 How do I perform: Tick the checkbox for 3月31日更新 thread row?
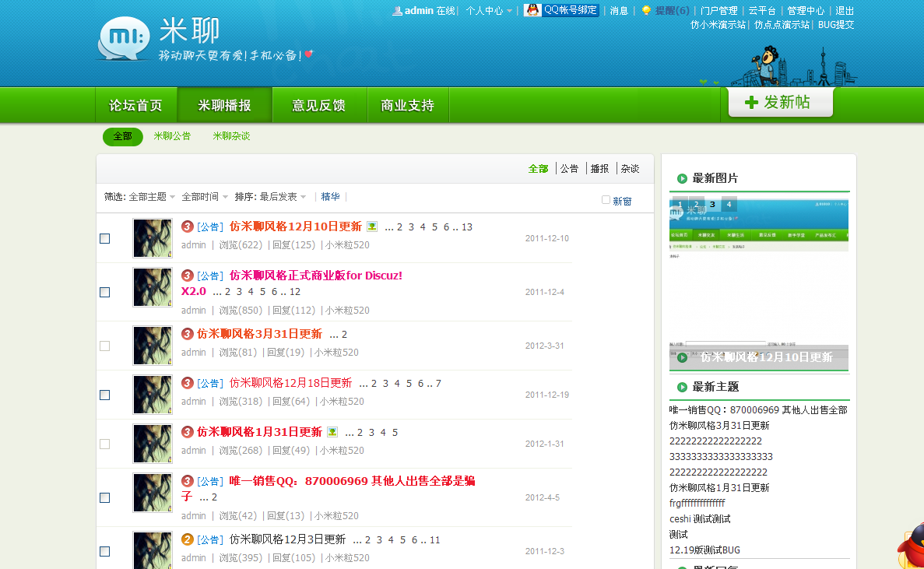(105, 346)
